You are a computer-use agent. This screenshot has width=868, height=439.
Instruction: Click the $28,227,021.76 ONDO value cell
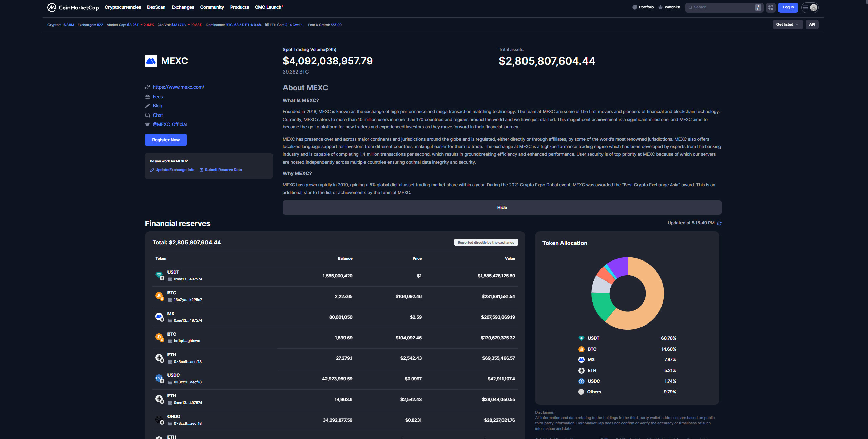499,420
